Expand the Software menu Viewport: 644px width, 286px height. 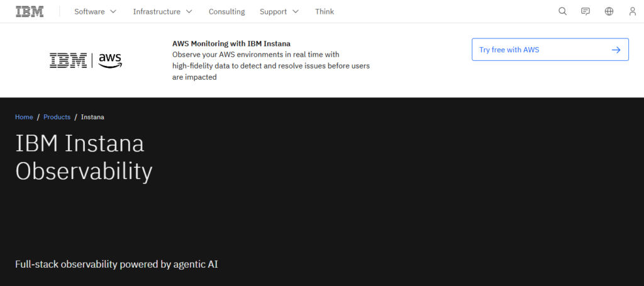pos(96,11)
